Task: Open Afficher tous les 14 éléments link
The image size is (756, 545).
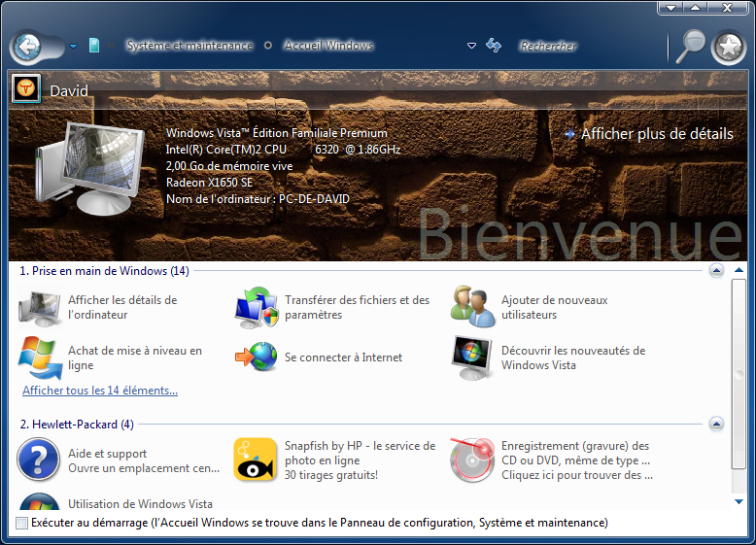Action: [x=100, y=391]
